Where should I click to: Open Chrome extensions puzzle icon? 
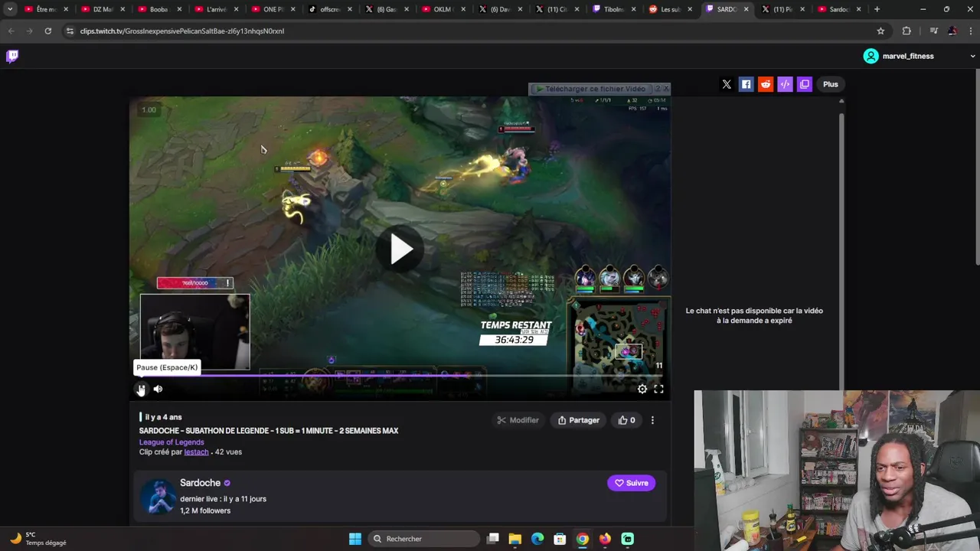coord(906,31)
